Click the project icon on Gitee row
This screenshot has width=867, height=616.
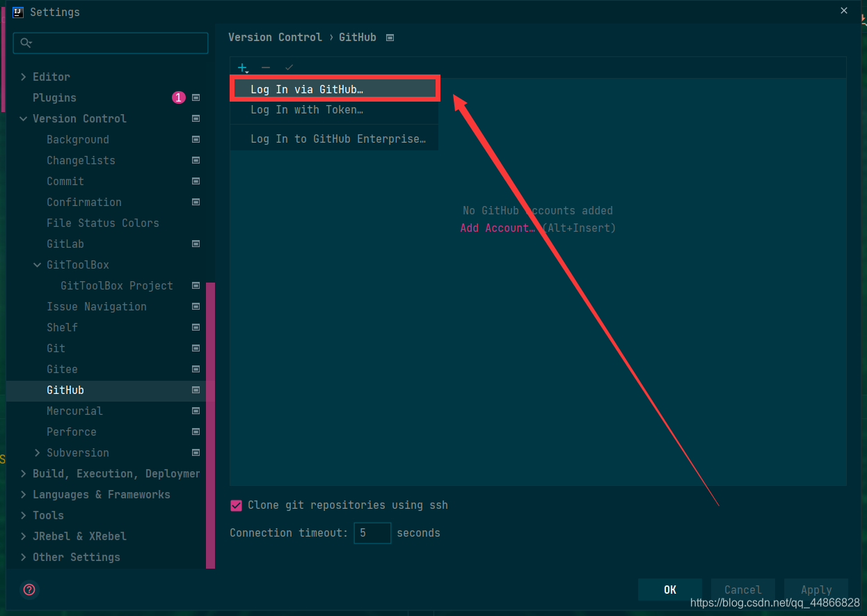[x=196, y=370]
